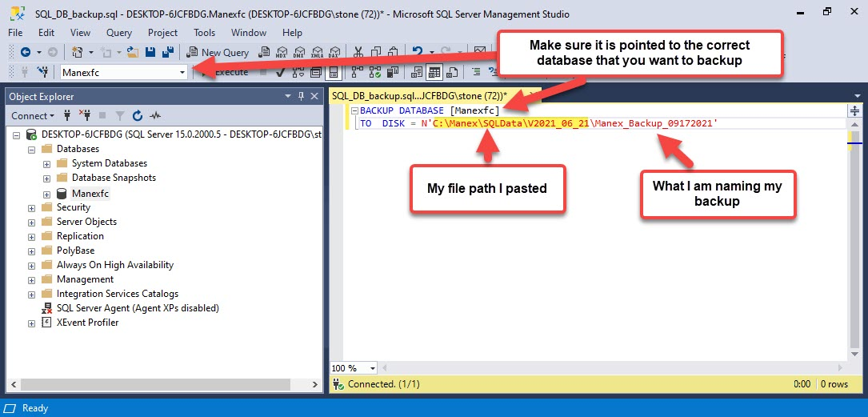Screen dimensions: 868x417
Task: Select Results to Grid option
Action: point(434,72)
